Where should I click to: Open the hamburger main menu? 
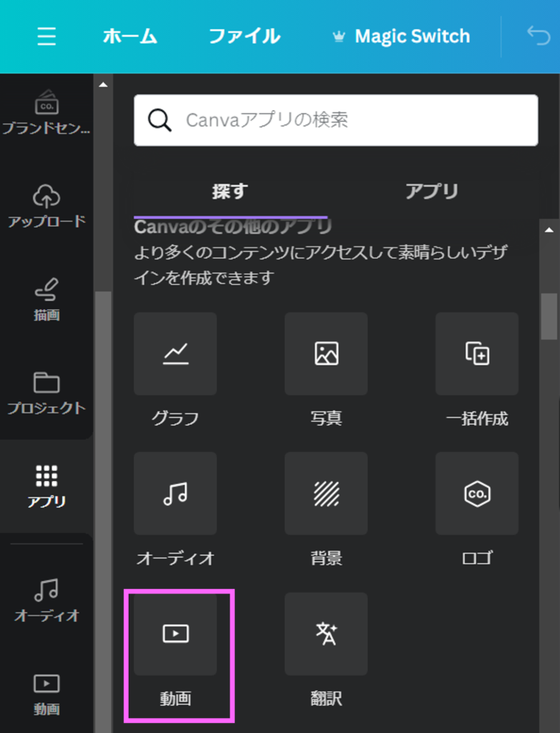click(x=46, y=37)
